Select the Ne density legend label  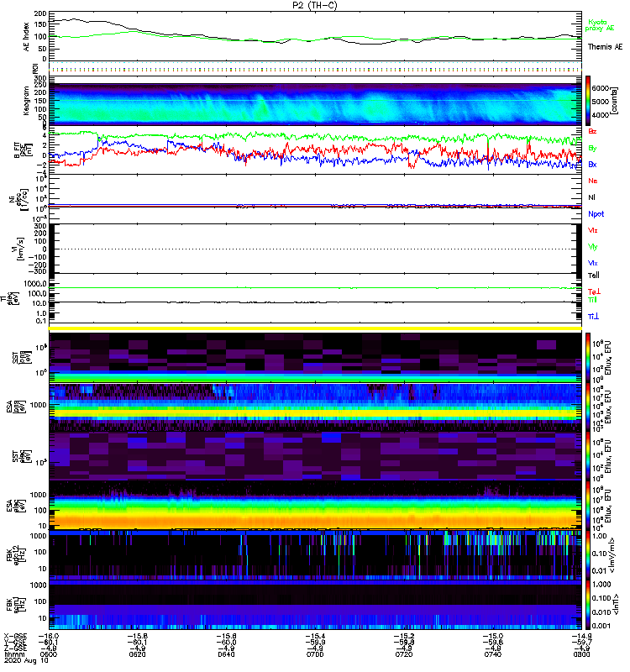point(592,181)
